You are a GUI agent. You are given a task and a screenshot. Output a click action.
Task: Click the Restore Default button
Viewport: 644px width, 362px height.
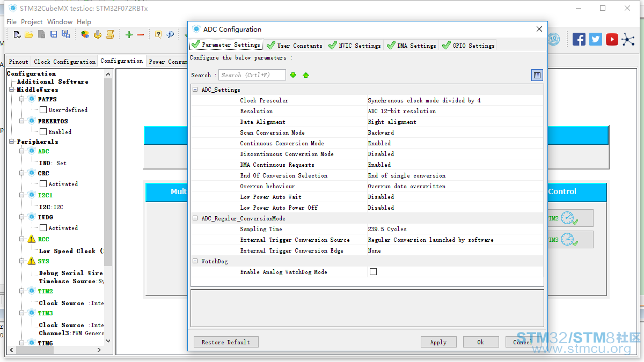[226, 342]
